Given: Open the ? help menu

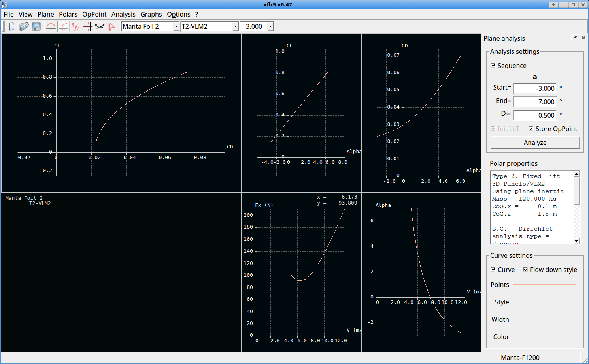Looking at the screenshot, I should coord(196,14).
